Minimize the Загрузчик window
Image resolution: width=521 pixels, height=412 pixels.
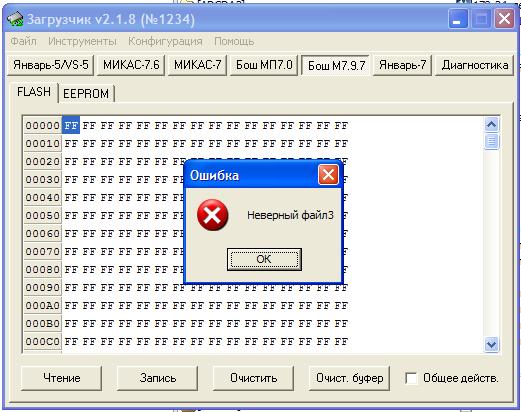[458, 19]
